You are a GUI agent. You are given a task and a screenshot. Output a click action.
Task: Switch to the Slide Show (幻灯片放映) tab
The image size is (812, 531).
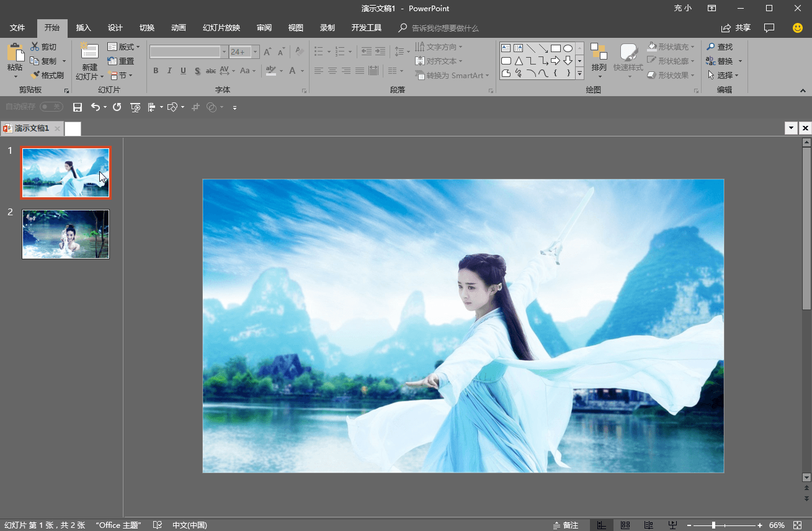pos(221,28)
